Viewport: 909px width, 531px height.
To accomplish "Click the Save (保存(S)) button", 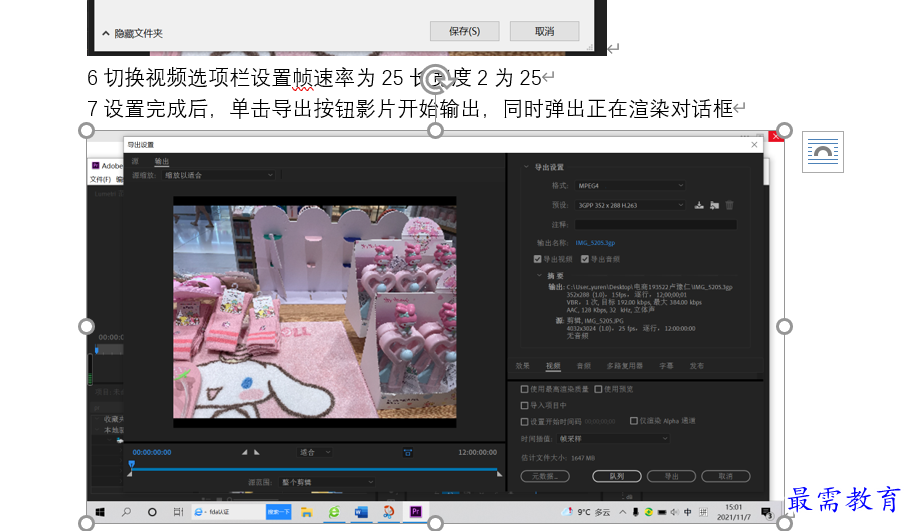I will tap(464, 31).
